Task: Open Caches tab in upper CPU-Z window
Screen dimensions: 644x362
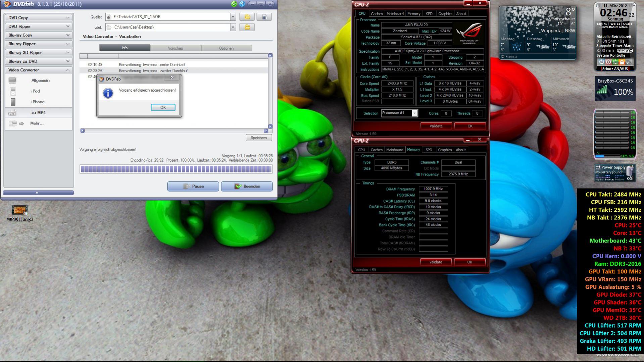Action: pos(377,14)
